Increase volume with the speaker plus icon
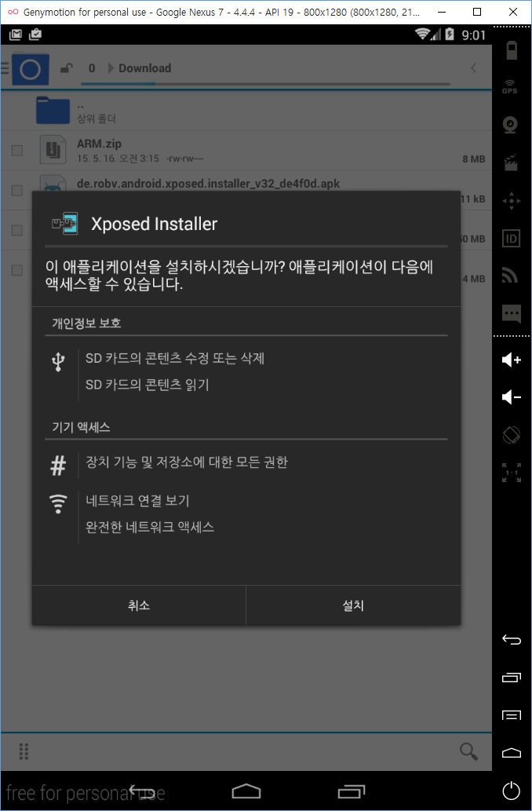532x811 pixels. coord(511,360)
